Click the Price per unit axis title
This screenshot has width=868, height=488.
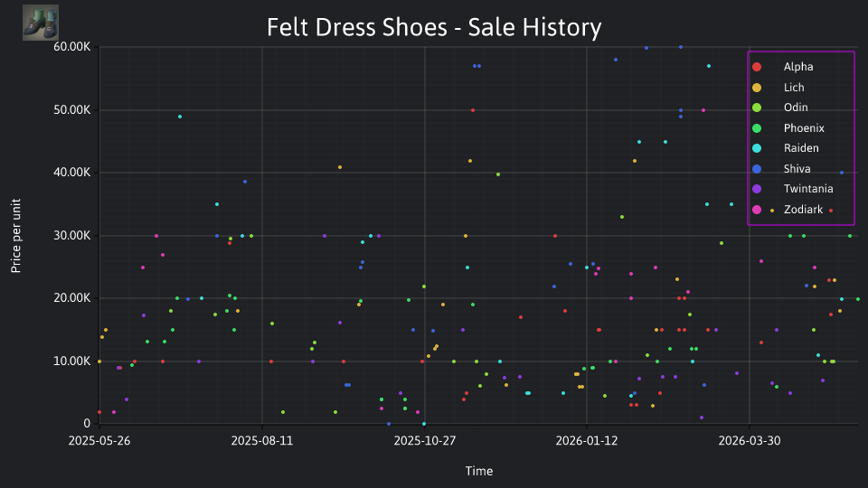(16, 236)
